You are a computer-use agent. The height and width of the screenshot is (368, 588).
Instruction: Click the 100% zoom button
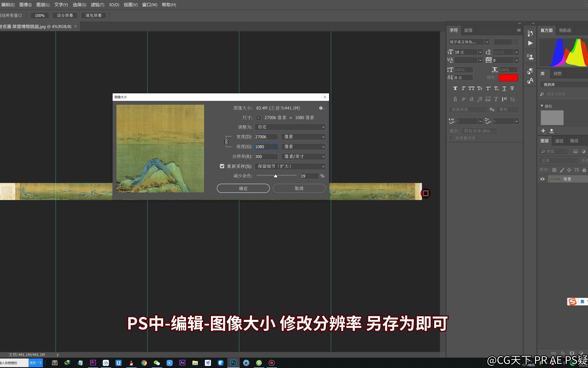[40, 16]
